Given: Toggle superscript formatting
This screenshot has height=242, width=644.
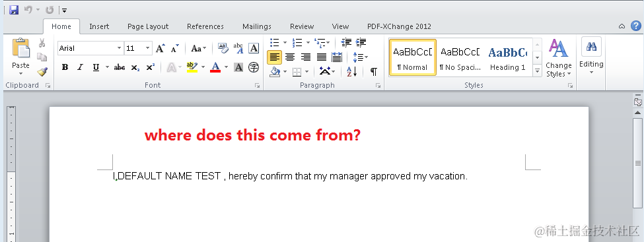Looking at the screenshot, I should [151, 67].
